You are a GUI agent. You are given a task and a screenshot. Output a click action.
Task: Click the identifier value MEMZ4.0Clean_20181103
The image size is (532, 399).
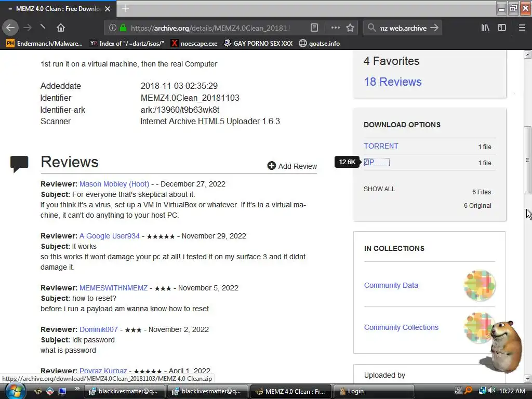(190, 98)
